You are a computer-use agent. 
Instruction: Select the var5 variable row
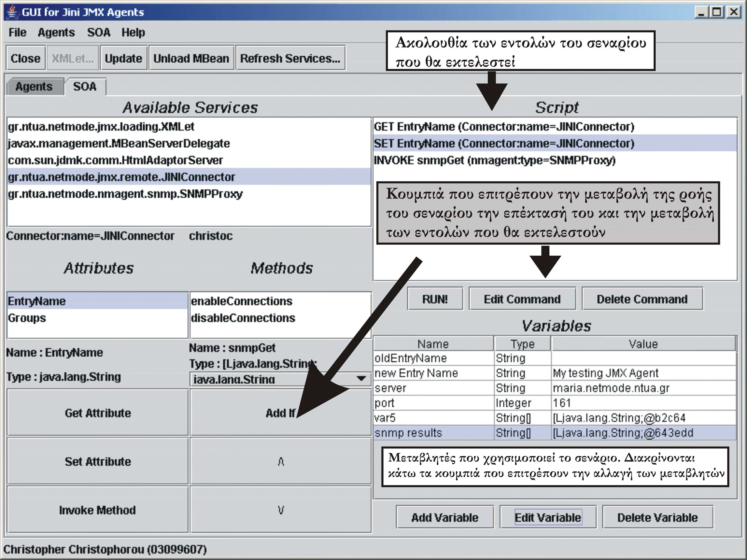coord(555,418)
